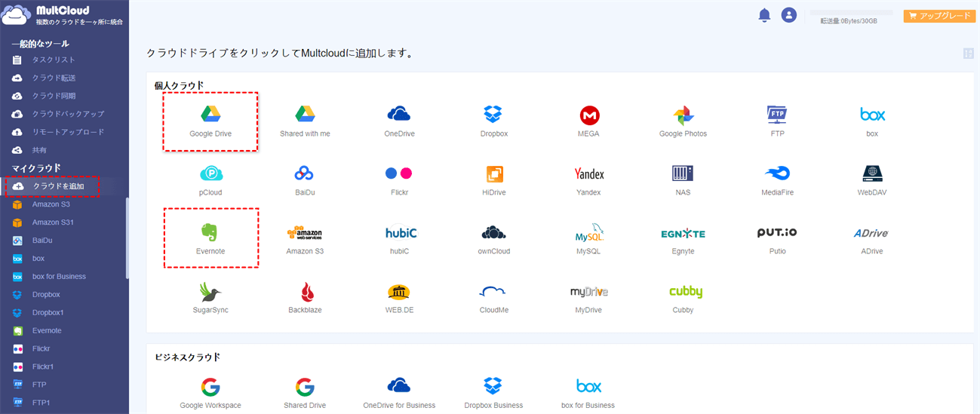
Task: Open notifications bell
Action: coord(764,14)
